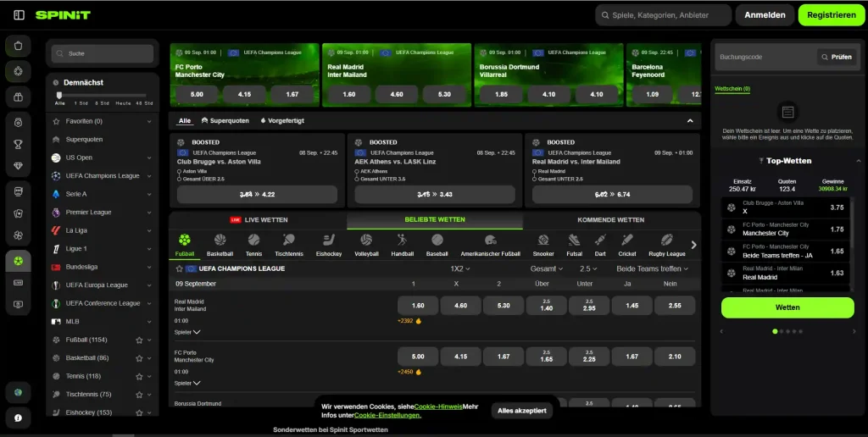Viewport: 868px width, 437px height.
Task: Select second carousel dot under Wetten button
Action: click(x=782, y=331)
